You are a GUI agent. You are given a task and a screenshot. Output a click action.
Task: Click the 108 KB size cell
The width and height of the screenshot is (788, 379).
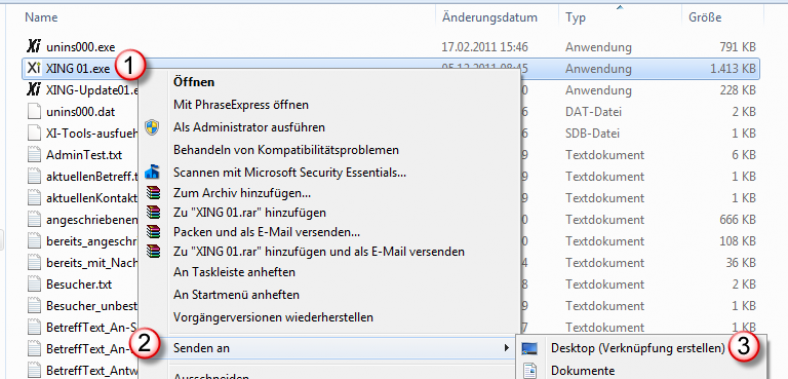pyautogui.click(x=738, y=241)
